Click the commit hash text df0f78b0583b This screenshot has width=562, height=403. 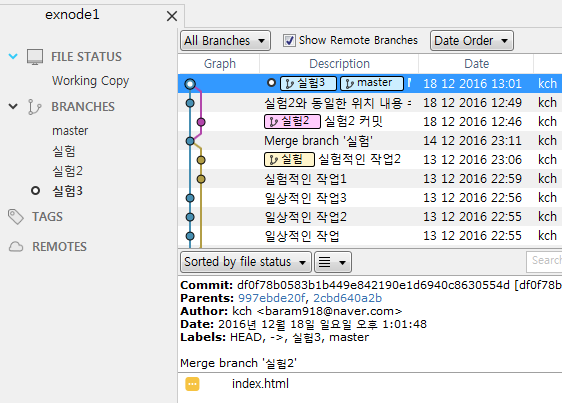tap(373, 285)
